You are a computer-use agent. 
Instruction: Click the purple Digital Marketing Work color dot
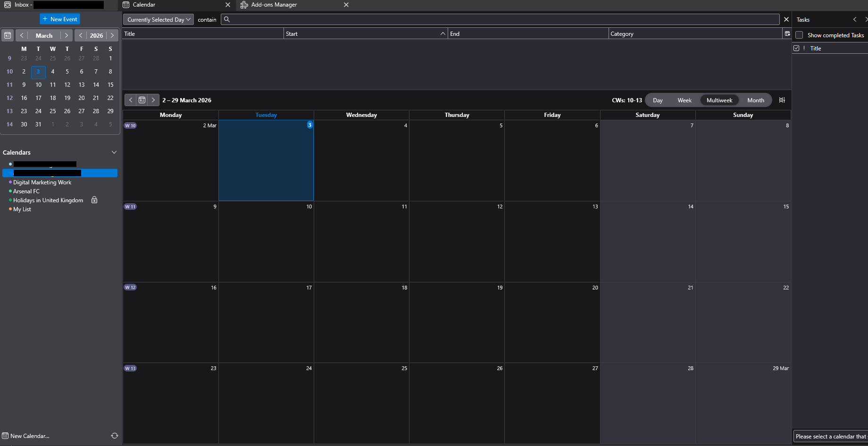click(x=10, y=182)
